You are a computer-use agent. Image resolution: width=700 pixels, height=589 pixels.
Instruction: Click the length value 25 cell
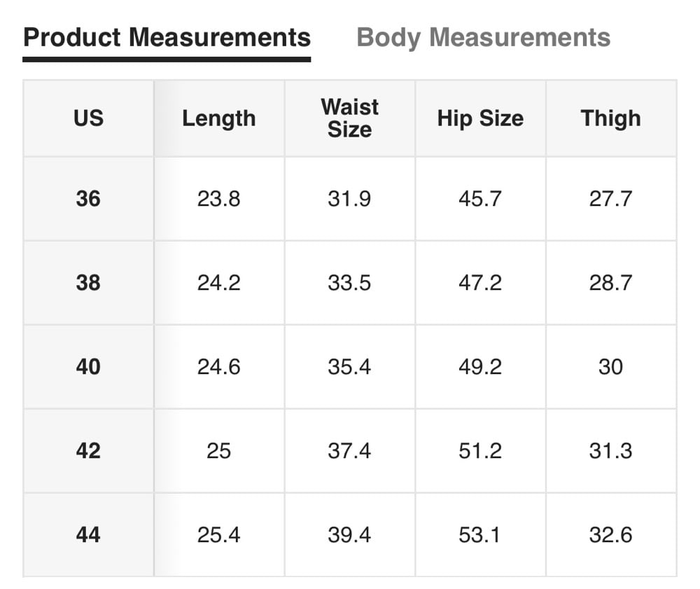pyautogui.click(x=218, y=451)
